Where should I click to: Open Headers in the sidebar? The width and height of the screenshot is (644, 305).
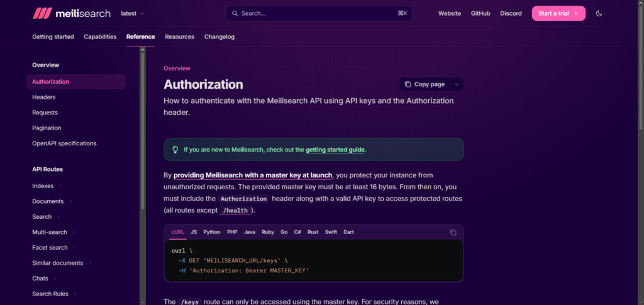coord(44,97)
